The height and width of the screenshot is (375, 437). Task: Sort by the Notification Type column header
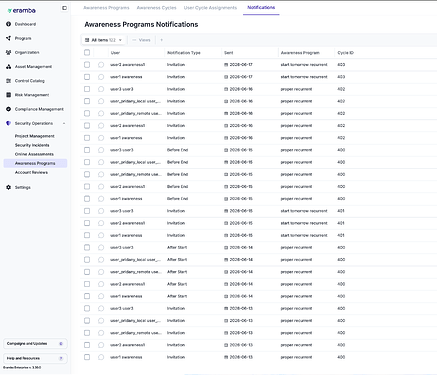pos(184,53)
